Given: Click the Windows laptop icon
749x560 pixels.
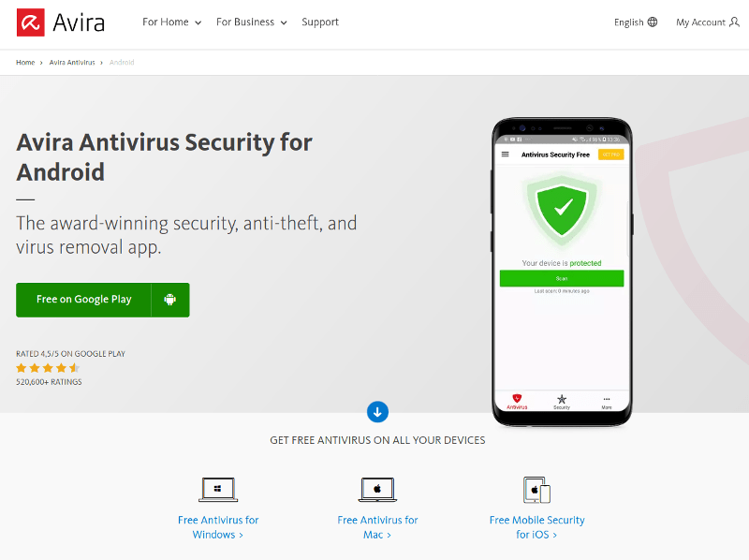Looking at the screenshot, I should tap(218, 490).
